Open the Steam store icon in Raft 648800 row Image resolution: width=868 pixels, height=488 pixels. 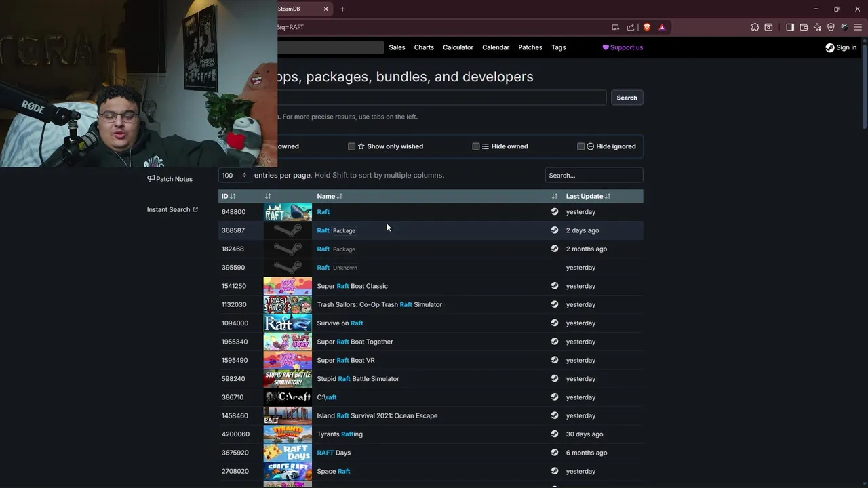(x=555, y=211)
